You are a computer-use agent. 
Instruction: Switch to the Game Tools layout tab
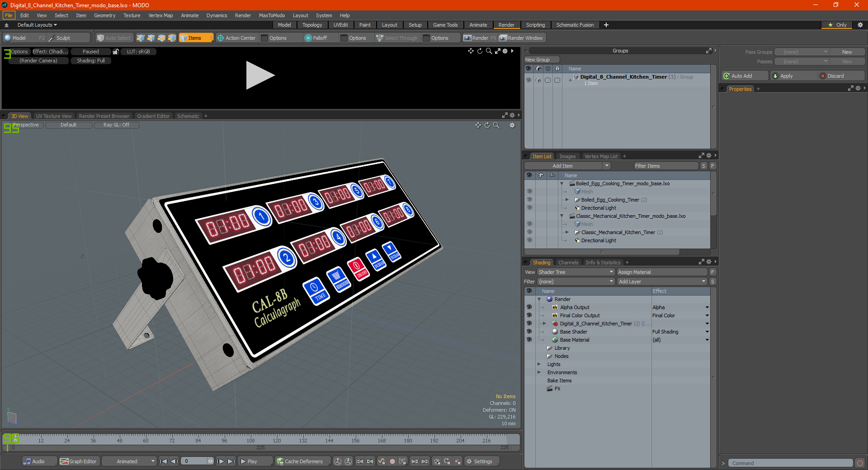pyautogui.click(x=445, y=25)
